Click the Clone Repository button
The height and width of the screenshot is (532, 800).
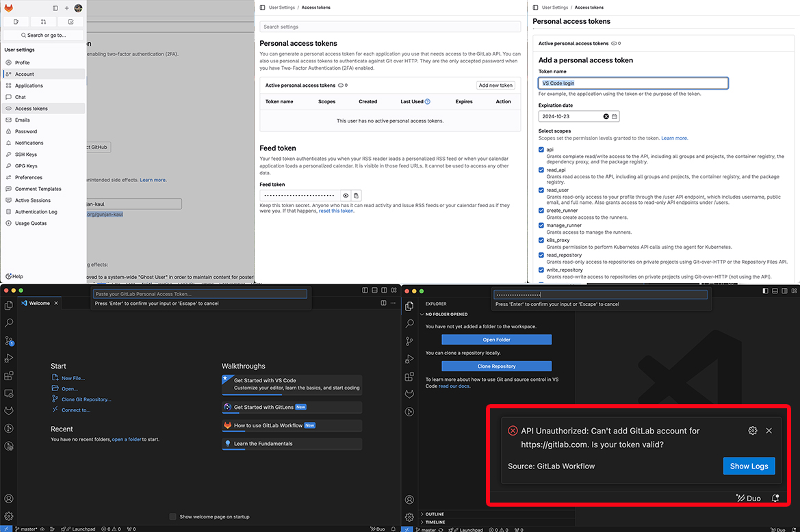point(496,367)
